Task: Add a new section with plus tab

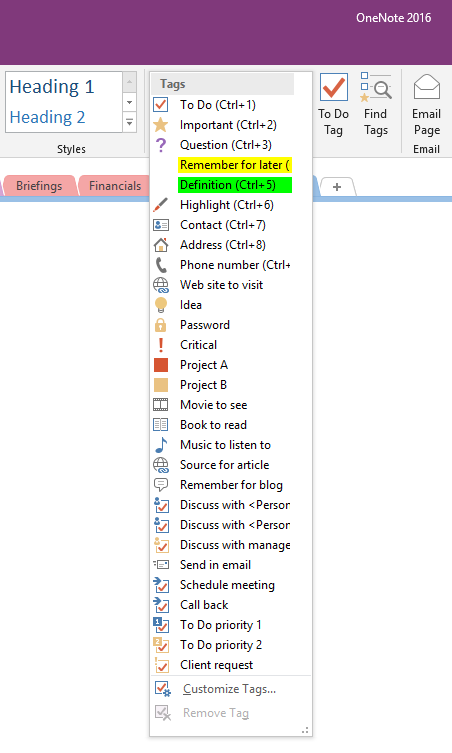Action: coord(337,187)
